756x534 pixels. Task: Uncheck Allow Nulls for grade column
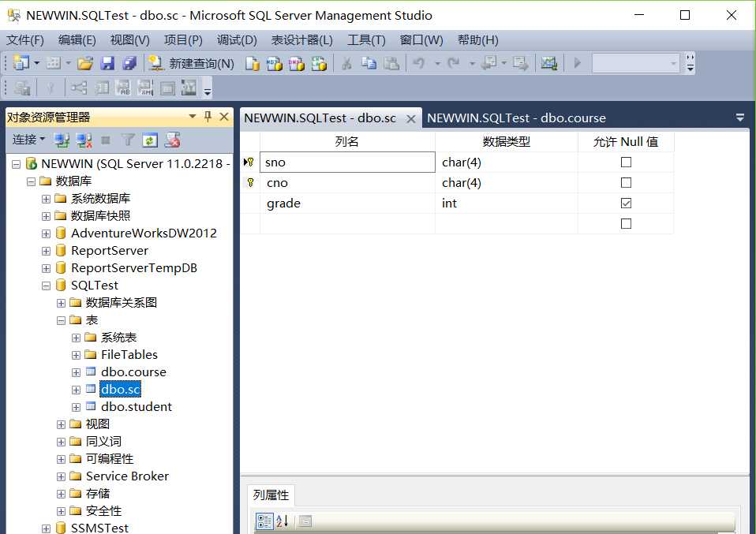pos(626,203)
